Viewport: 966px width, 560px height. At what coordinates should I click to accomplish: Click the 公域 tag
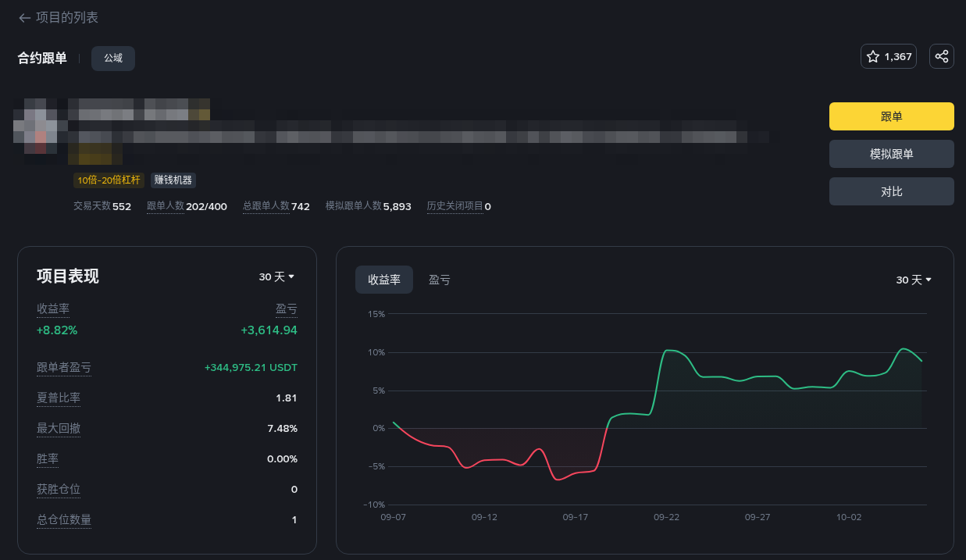(113, 59)
